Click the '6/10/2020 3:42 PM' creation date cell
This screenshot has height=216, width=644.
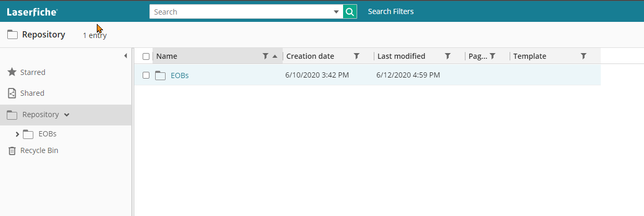[x=317, y=75]
